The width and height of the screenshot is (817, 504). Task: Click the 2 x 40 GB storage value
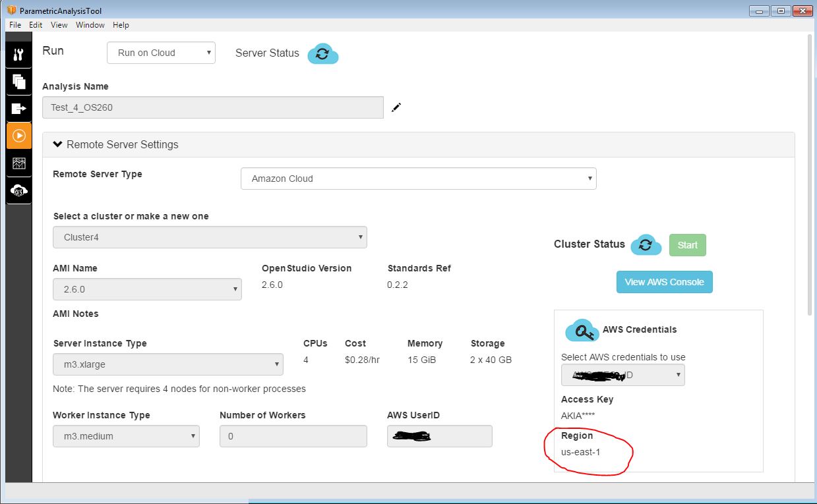pyautogui.click(x=491, y=360)
